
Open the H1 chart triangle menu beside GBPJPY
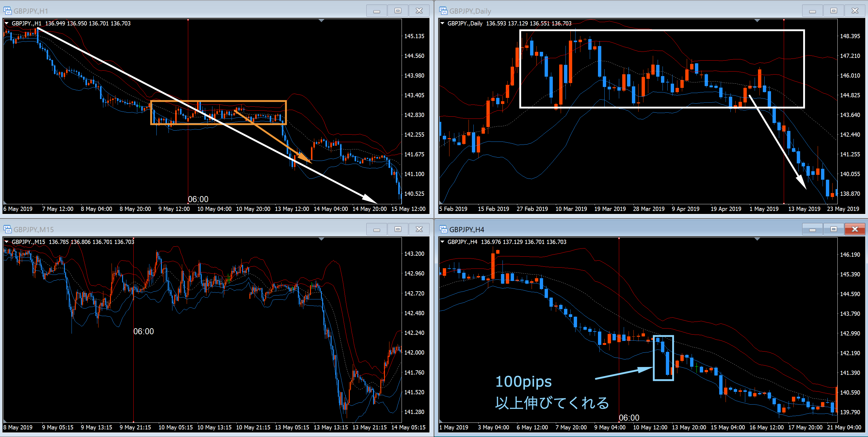(x=6, y=23)
